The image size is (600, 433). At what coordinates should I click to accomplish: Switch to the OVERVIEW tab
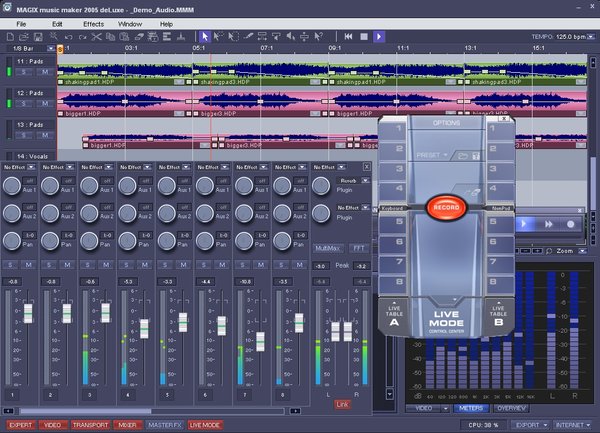511,409
